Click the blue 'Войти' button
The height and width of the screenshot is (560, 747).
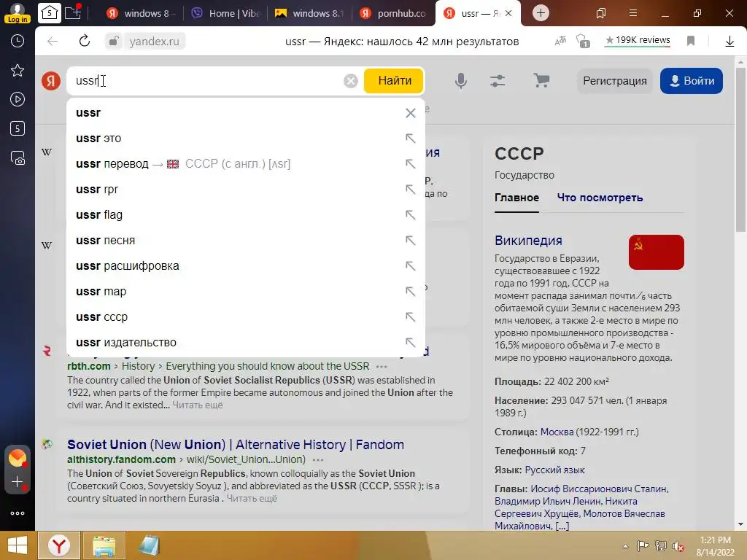(x=692, y=81)
